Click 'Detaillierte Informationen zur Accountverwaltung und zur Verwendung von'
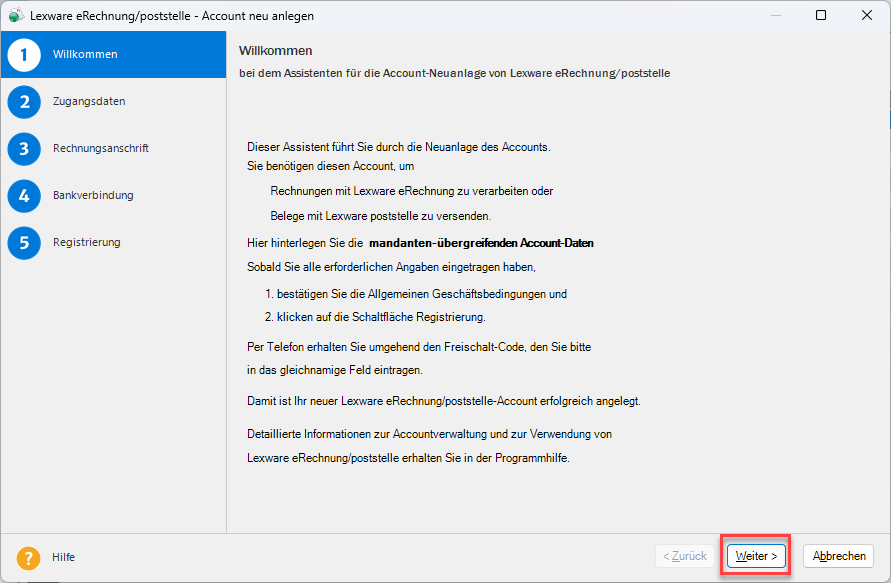Viewport: 891px width, 583px height. [x=430, y=434]
